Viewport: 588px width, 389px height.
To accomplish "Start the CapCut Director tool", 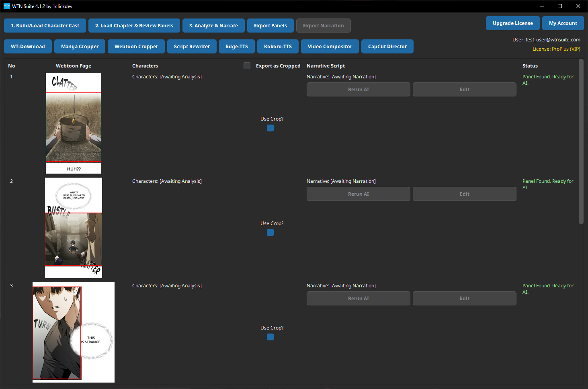I will pyautogui.click(x=387, y=46).
